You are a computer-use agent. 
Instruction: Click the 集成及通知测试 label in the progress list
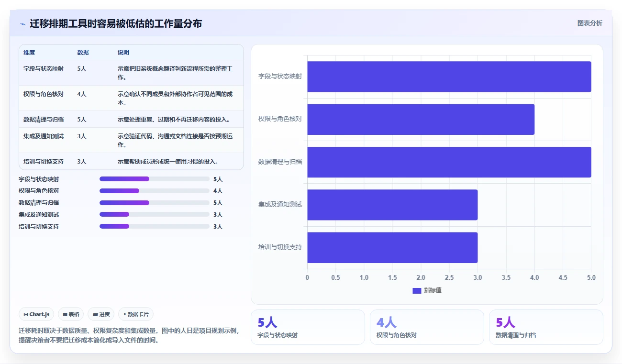[x=39, y=215]
